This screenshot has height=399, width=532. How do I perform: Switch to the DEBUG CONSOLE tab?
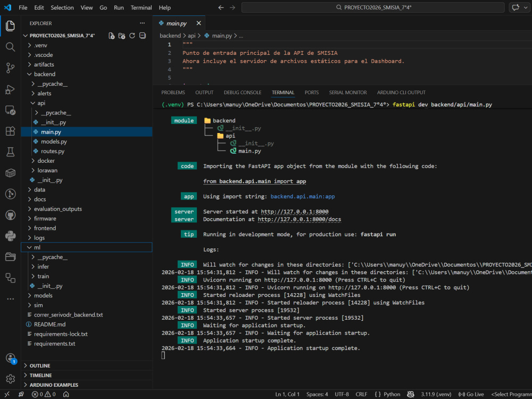point(243,92)
